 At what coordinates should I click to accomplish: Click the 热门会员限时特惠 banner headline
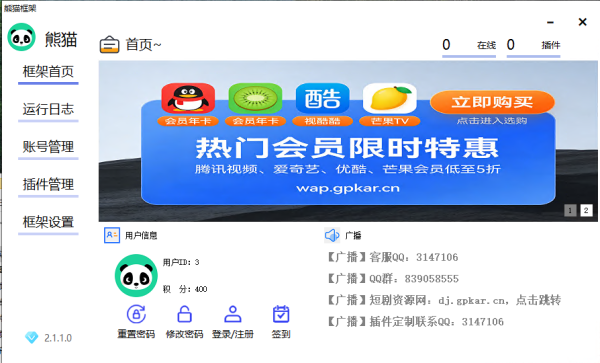click(347, 148)
